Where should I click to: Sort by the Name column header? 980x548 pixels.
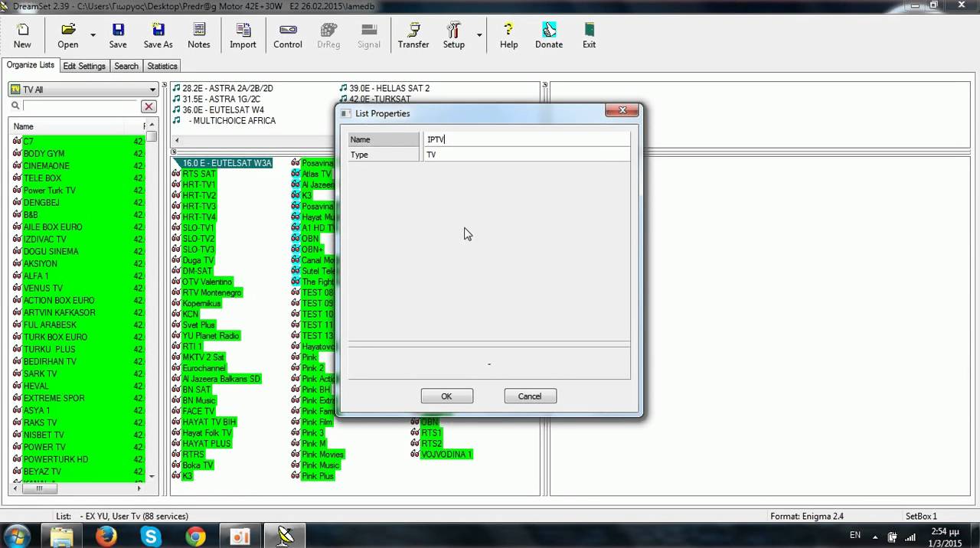[75, 126]
